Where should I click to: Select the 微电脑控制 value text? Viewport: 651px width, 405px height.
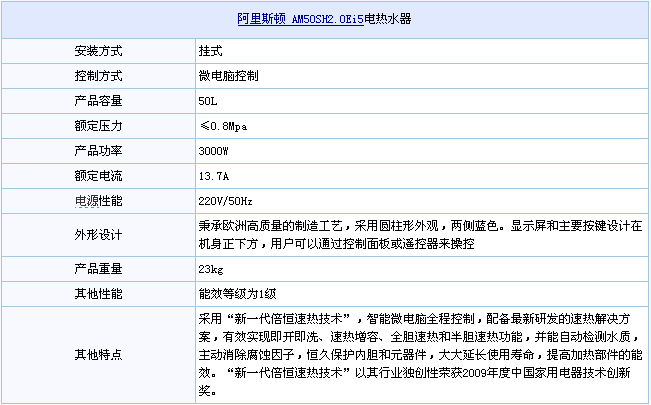click(229, 75)
